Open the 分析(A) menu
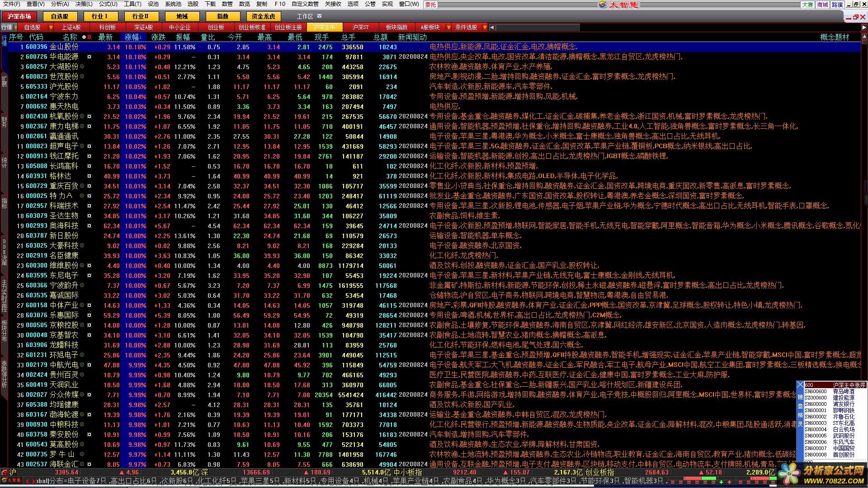This screenshot has height=488, width=868. pos(60,4)
